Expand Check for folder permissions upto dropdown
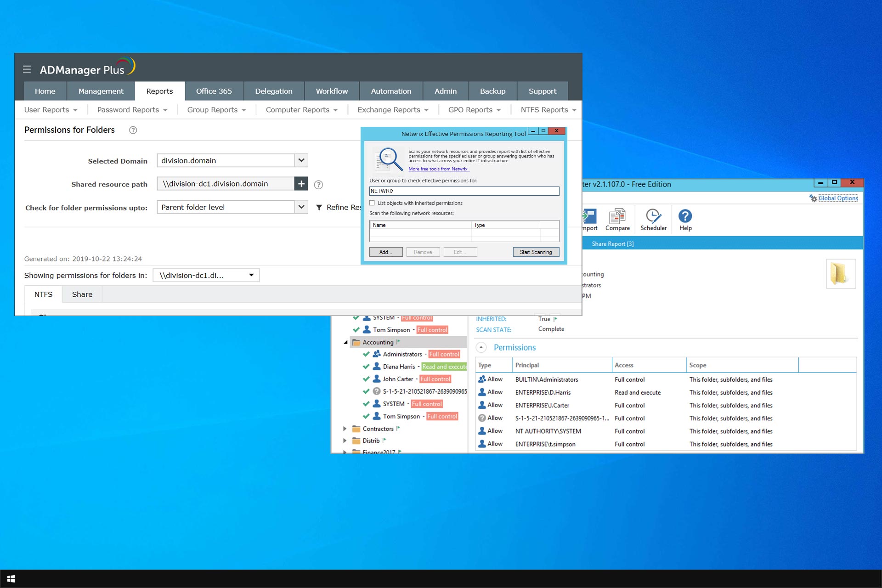 point(302,207)
